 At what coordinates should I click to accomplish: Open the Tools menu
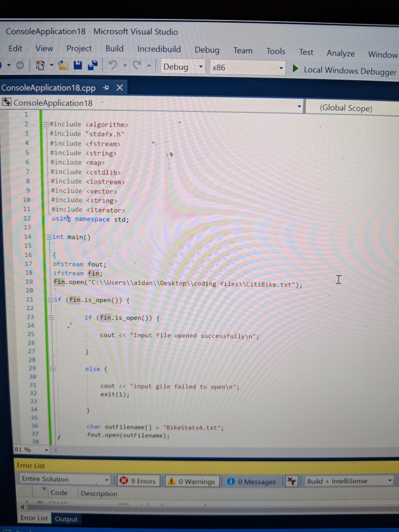coord(275,51)
